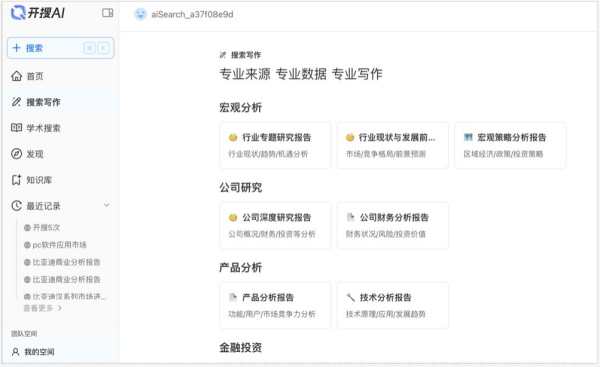This screenshot has width=600, height=367.
Task: Click 宏观分析 section heading
Action: [x=240, y=108]
